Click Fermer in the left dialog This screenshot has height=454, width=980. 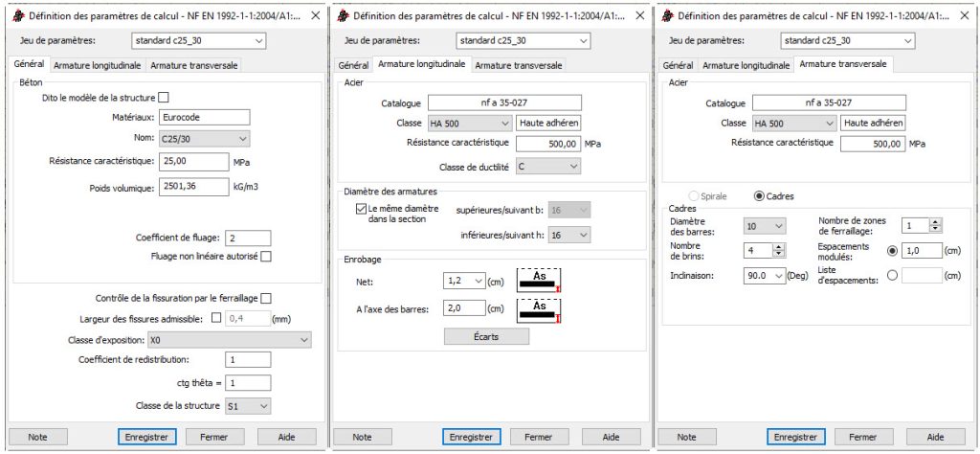pos(215,437)
